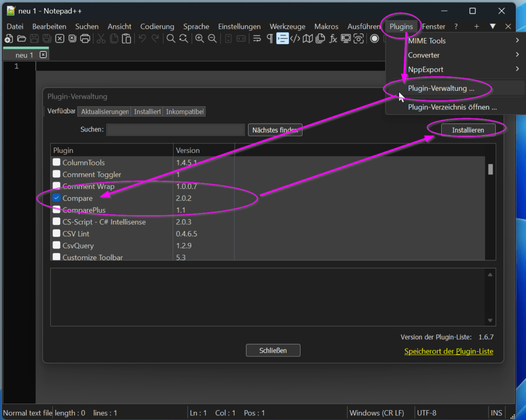The height and width of the screenshot is (420, 526).
Task: Click the Paste clipboard icon
Action: (x=126, y=39)
